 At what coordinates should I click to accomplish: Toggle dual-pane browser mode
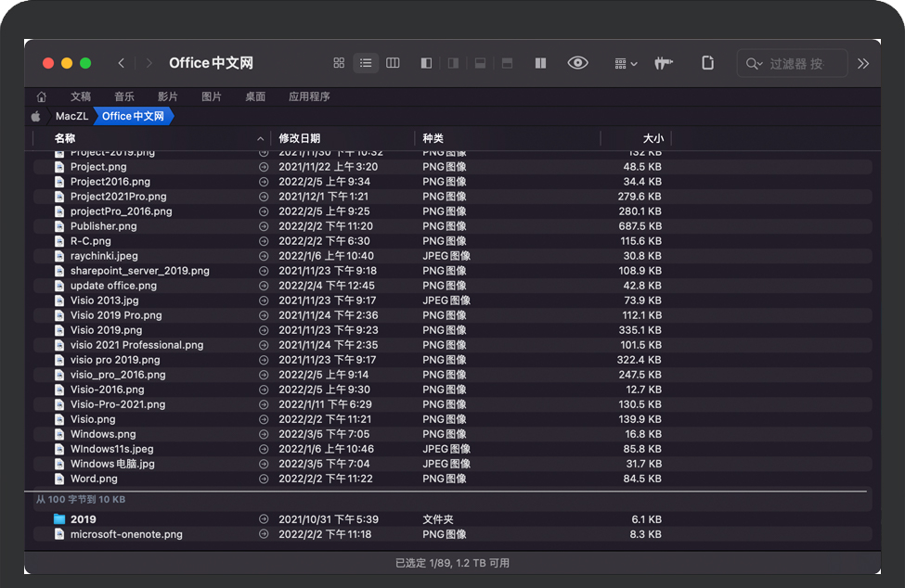point(540,63)
